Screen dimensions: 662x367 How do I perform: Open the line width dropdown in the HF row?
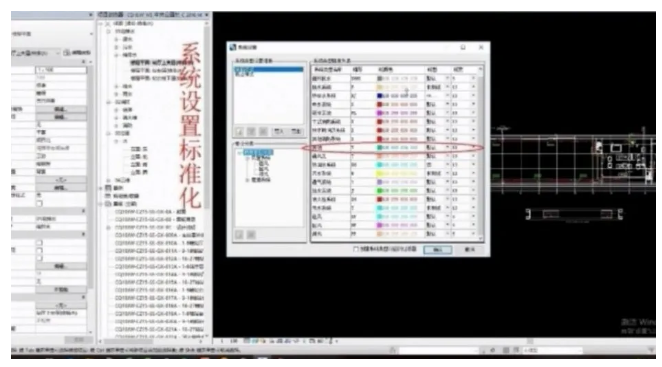click(473, 225)
